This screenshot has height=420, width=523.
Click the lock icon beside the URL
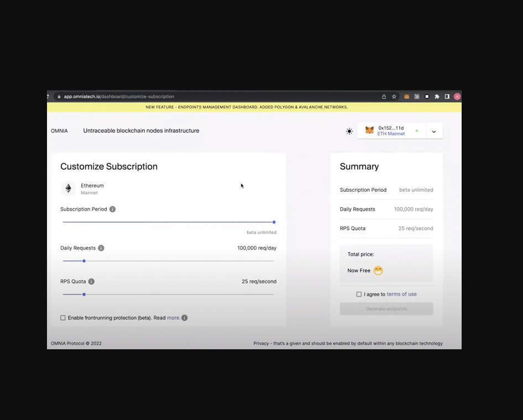tap(59, 97)
